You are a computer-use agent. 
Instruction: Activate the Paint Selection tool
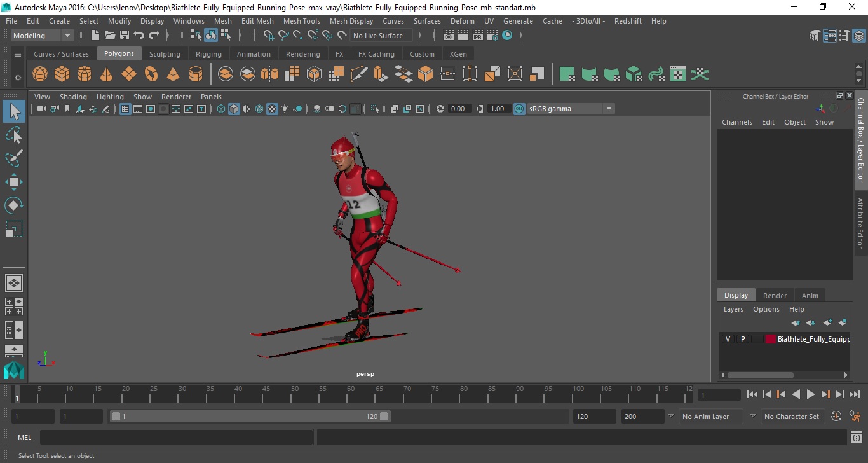[14, 158]
